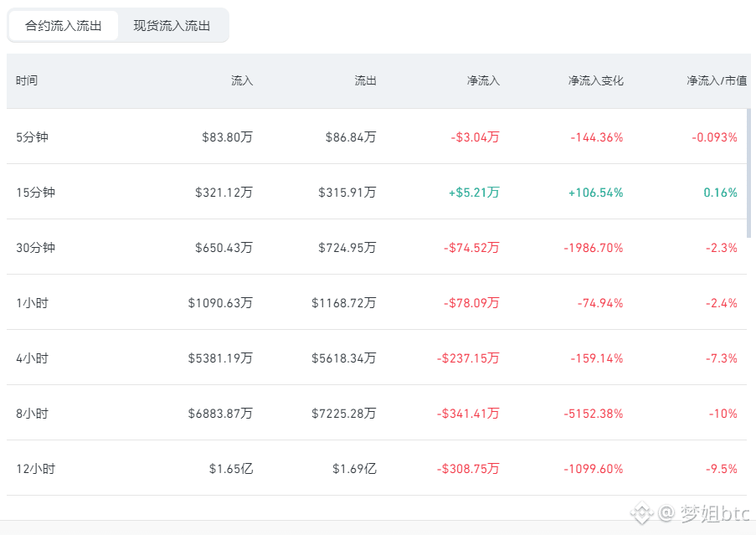756x535 pixels.
Task: Click the Binance watermark logo icon
Action: tap(642, 513)
